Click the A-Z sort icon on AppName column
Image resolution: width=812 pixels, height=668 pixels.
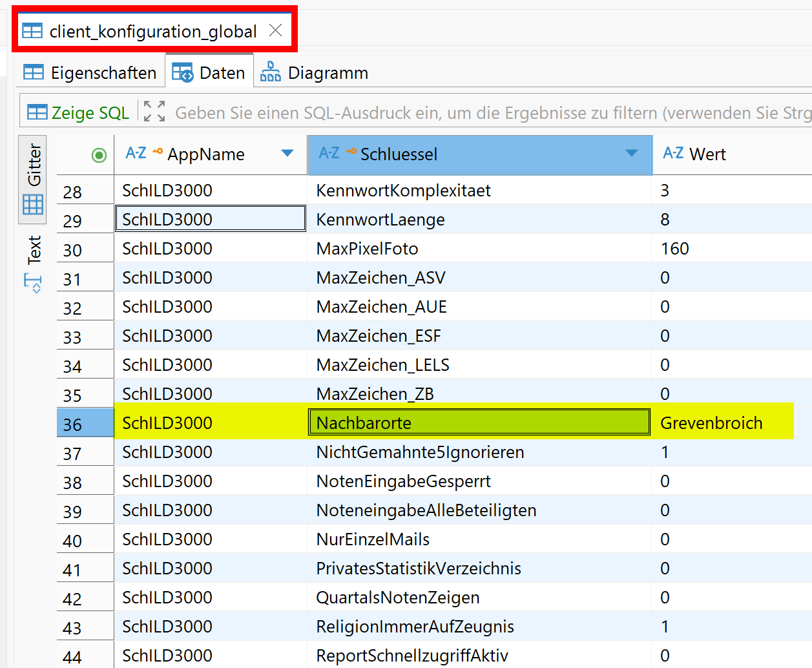[138, 154]
